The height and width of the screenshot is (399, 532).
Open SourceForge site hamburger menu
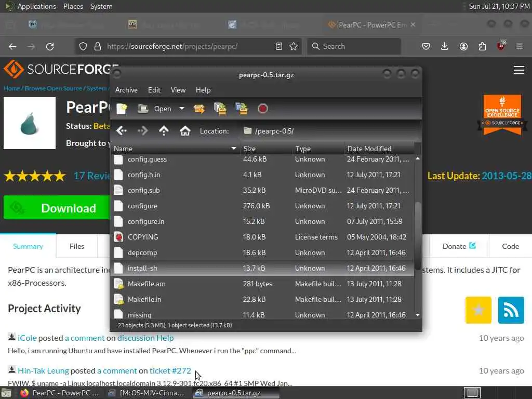click(x=519, y=70)
